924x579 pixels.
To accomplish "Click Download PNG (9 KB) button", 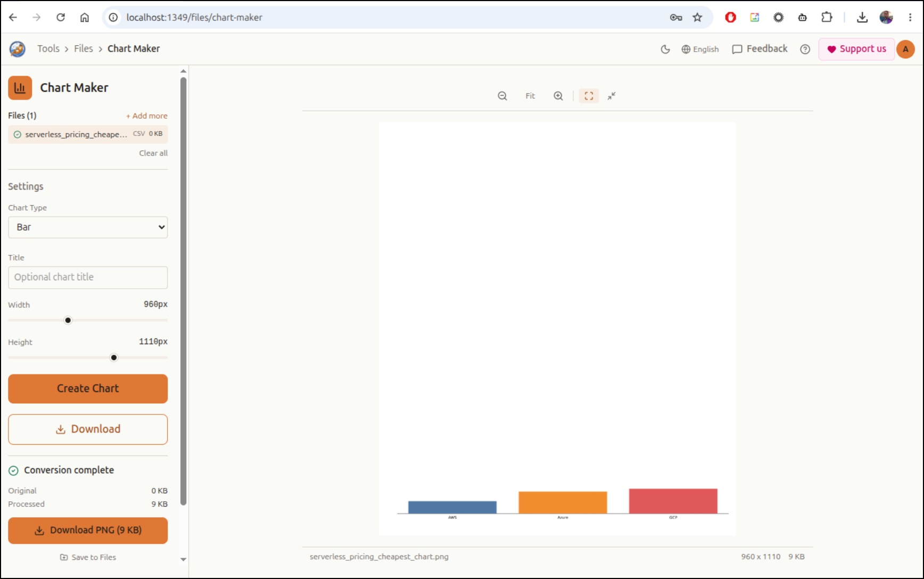I will coord(88,531).
